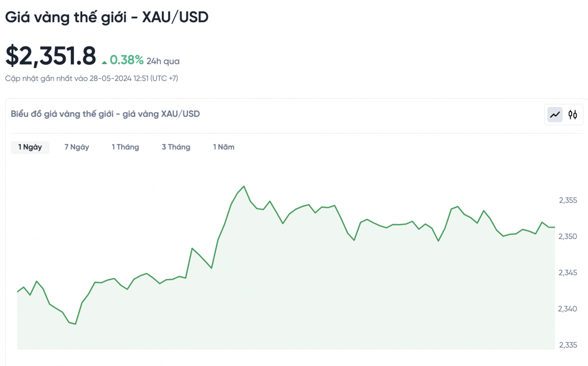The height and width of the screenshot is (366, 588).
Task: Switch to the line chart view icon
Action: tap(555, 115)
